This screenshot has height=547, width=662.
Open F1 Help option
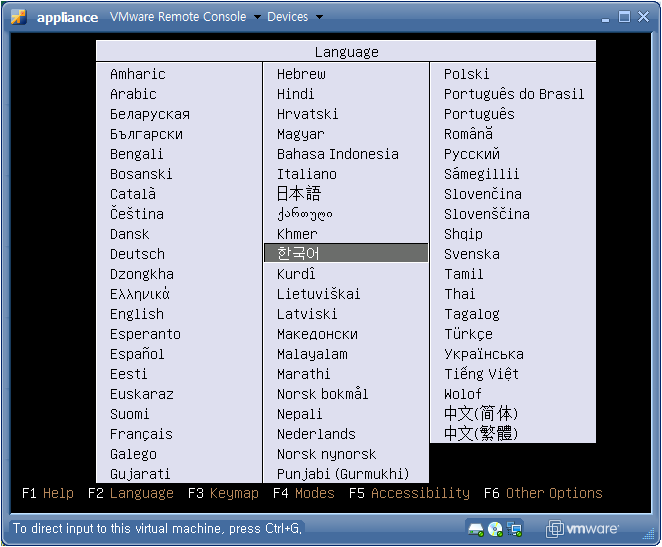click(48, 493)
